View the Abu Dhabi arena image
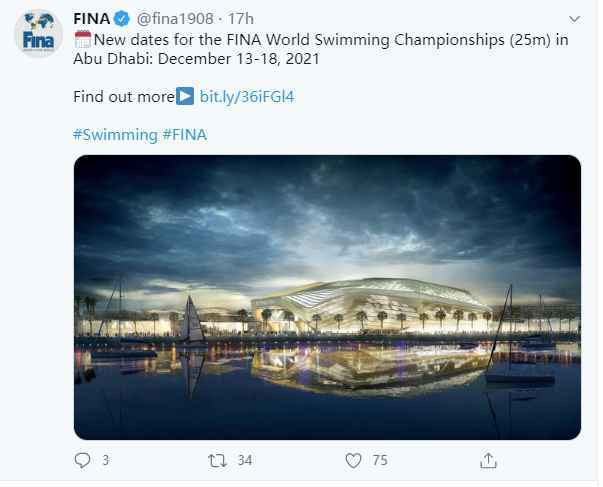This screenshot has height=487, width=603. click(327, 297)
